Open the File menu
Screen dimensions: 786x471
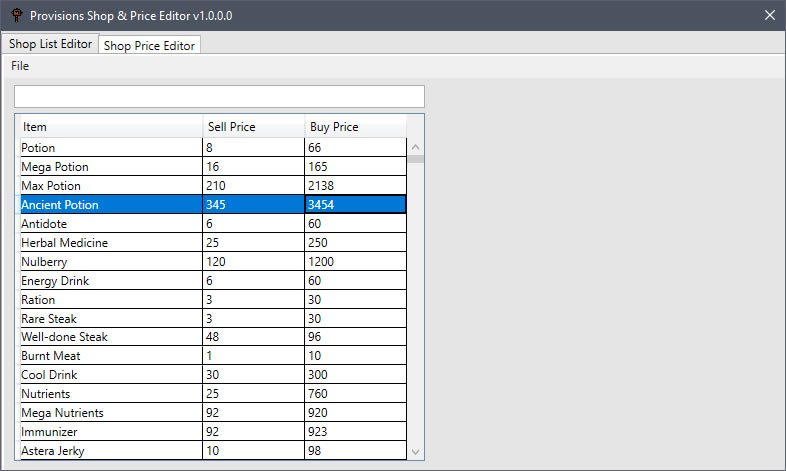tap(20, 66)
